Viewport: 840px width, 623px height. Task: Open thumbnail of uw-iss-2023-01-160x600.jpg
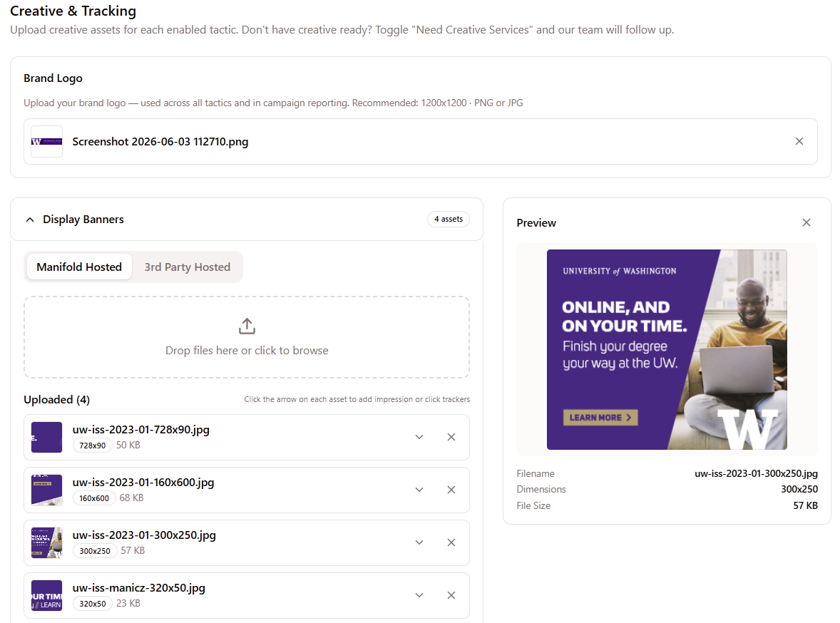click(x=46, y=490)
